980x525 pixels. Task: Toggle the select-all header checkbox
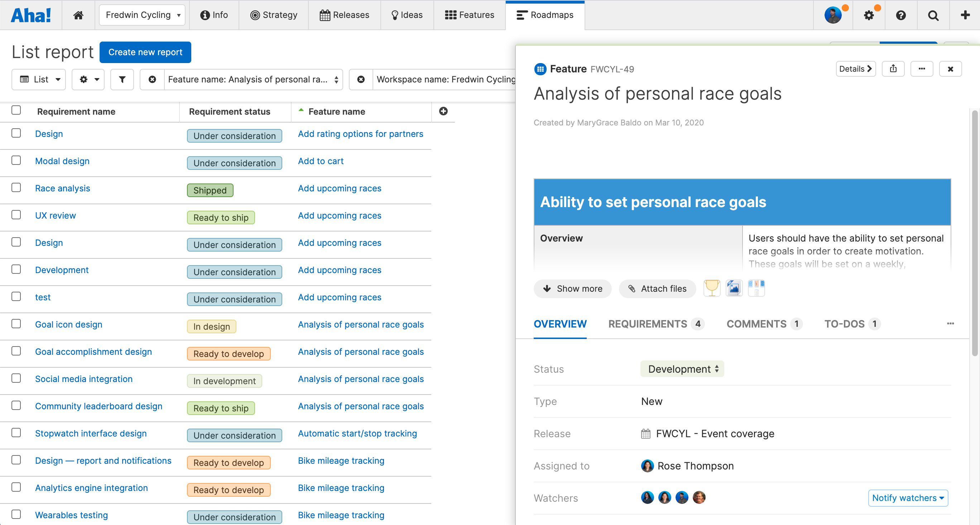[x=16, y=110]
